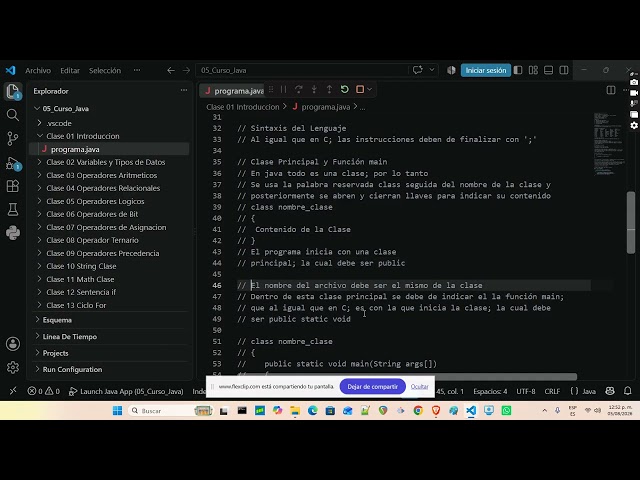The image size is (640, 480).
Task: Click the debug Step Over button
Action: 298,89
